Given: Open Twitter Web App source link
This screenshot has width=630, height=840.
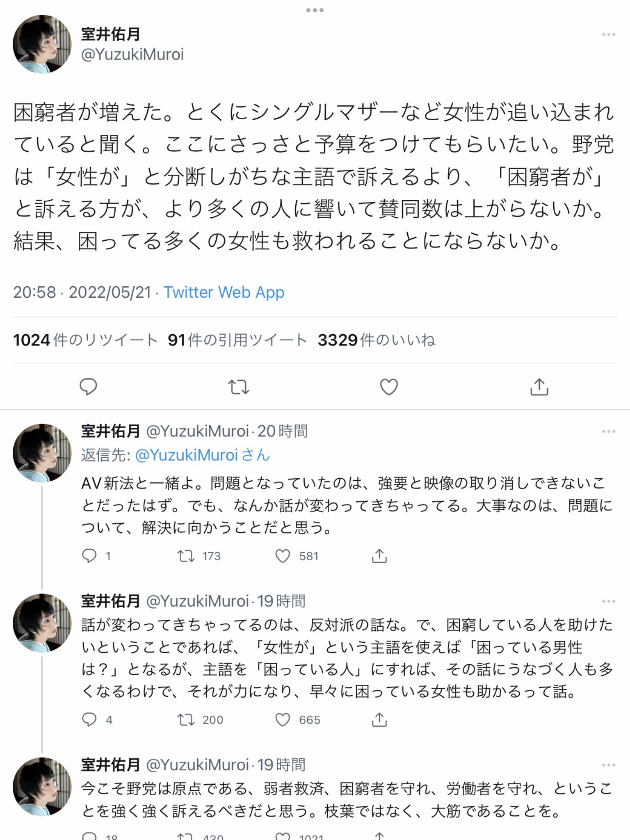Looking at the screenshot, I should click(224, 292).
